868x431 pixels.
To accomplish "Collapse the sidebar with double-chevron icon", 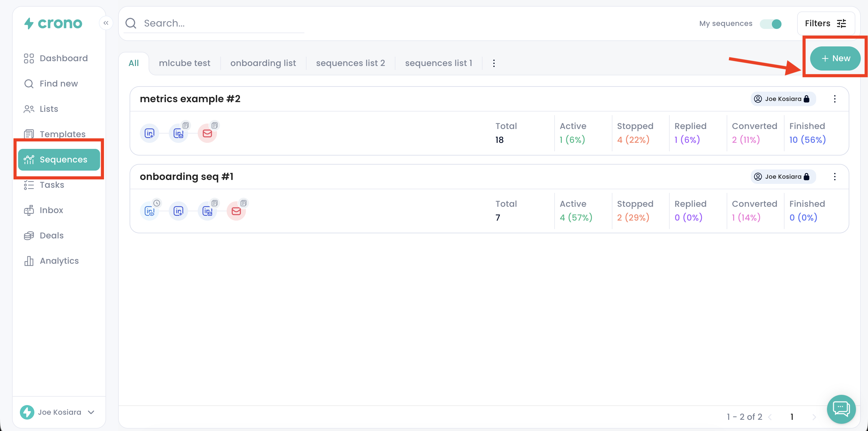I will point(106,23).
